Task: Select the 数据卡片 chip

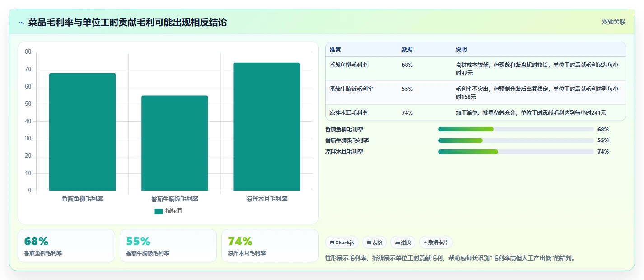Action: click(x=436, y=243)
